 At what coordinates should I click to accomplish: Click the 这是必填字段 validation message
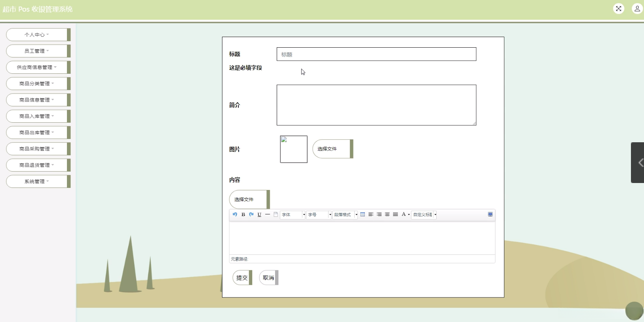(x=246, y=68)
